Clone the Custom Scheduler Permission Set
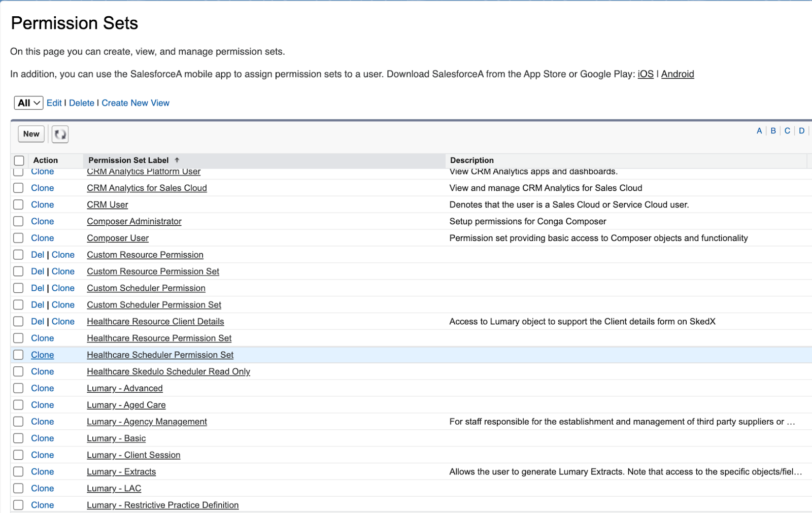This screenshot has height=513, width=812. coord(63,305)
